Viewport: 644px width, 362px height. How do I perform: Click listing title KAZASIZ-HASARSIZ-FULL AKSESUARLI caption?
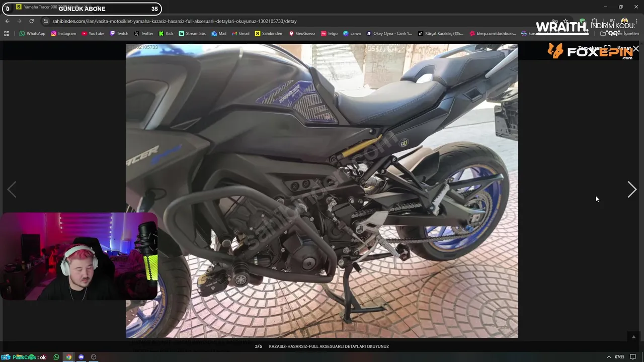[329, 346]
